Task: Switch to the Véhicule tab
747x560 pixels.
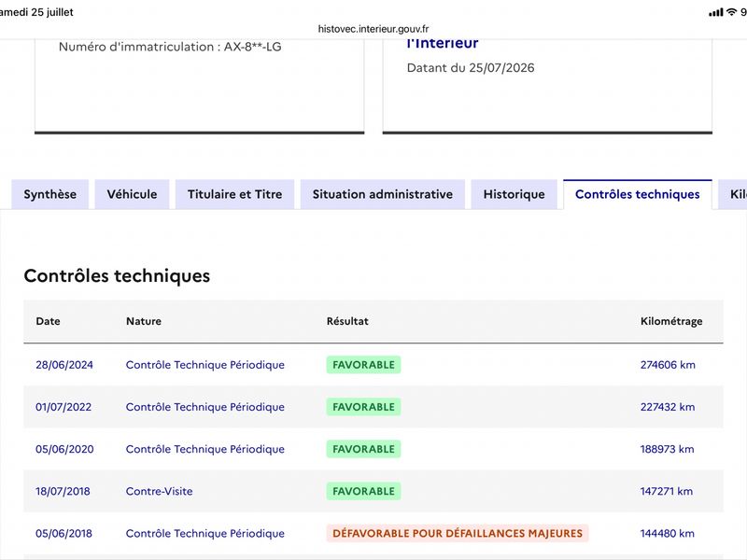Action: click(132, 194)
